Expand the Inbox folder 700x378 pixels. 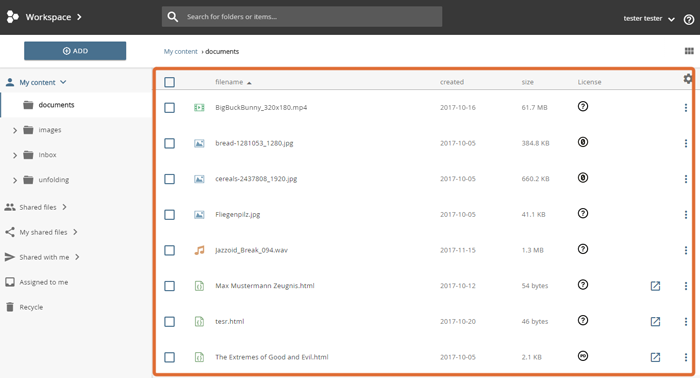[15, 155]
